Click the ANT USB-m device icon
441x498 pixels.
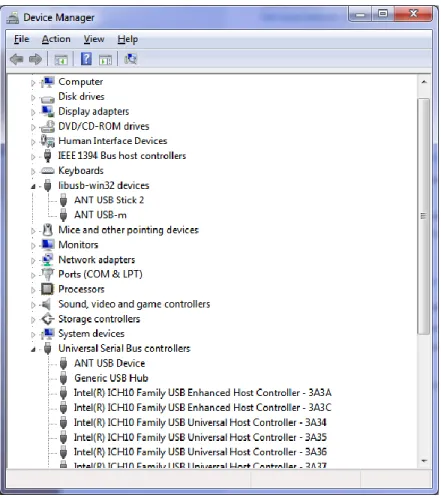click(63, 215)
